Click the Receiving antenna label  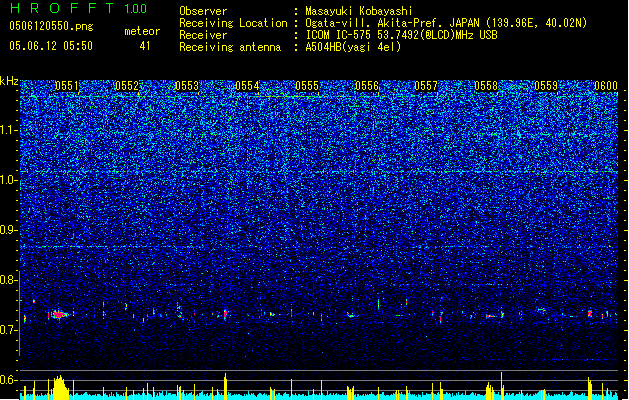pos(230,47)
